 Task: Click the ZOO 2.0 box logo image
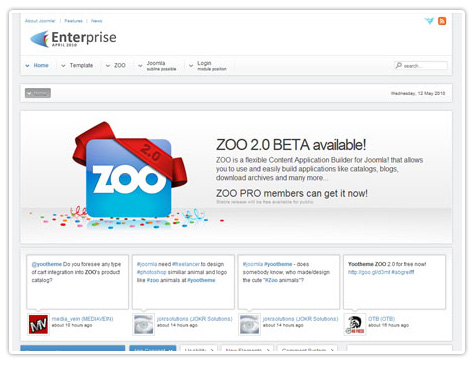coord(129,174)
